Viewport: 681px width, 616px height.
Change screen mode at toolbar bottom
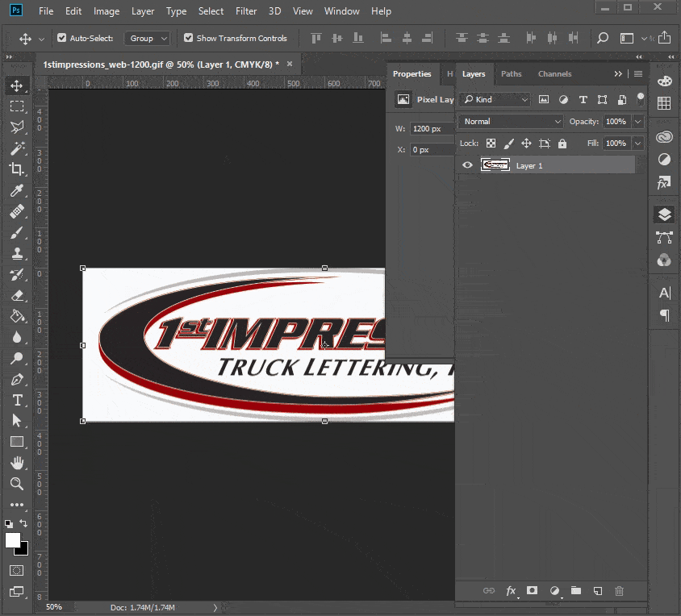pyautogui.click(x=17, y=591)
